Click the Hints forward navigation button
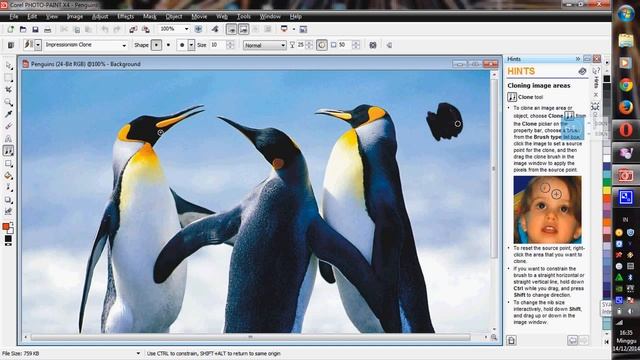This screenshot has width=640, height=360. point(583,340)
